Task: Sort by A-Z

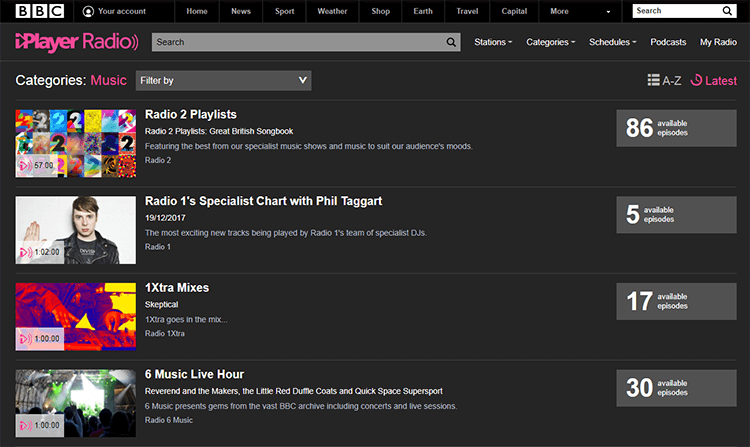Action: [664, 80]
